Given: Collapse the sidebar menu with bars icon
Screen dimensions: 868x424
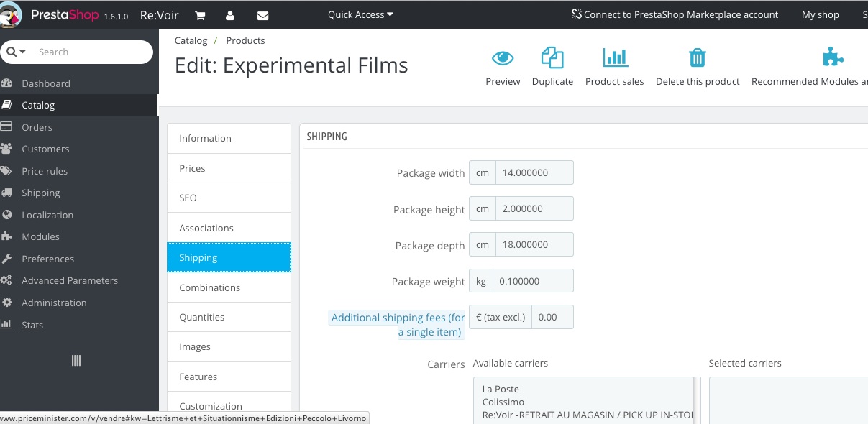Looking at the screenshot, I should pyautogui.click(x=76, y=361).
